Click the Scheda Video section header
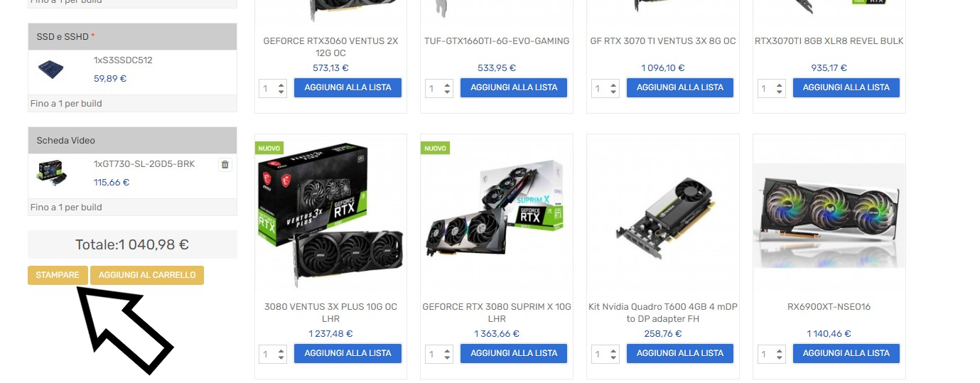The width and height of the screenshot is (980, 383). [x=132, y=141]
